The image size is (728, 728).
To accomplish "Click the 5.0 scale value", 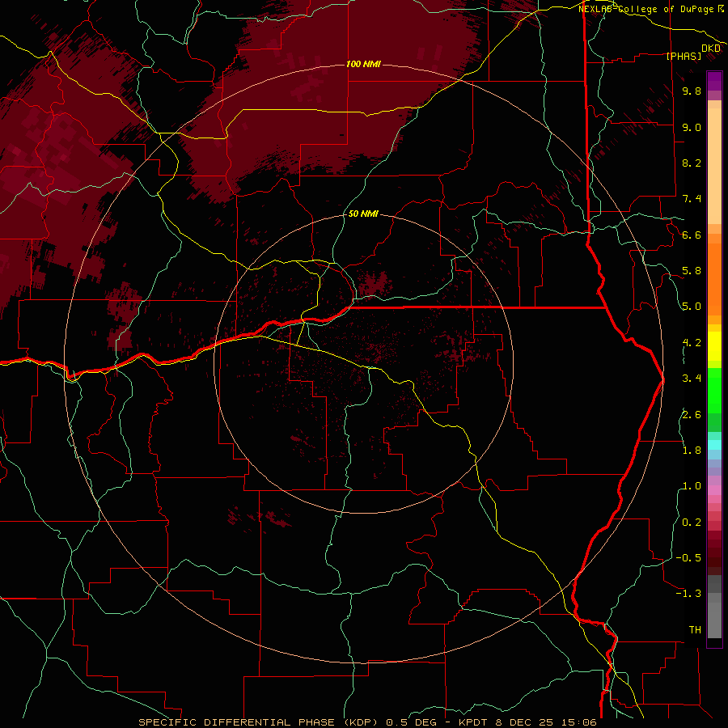I will click(692, 307).
